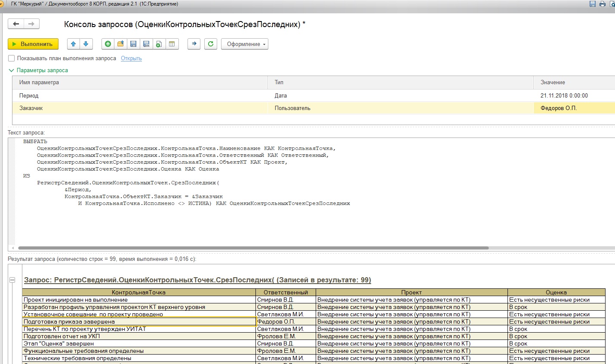Click the table layout icon in toolbar
This screenshot has height=364, width=615.
click(172, 44)
